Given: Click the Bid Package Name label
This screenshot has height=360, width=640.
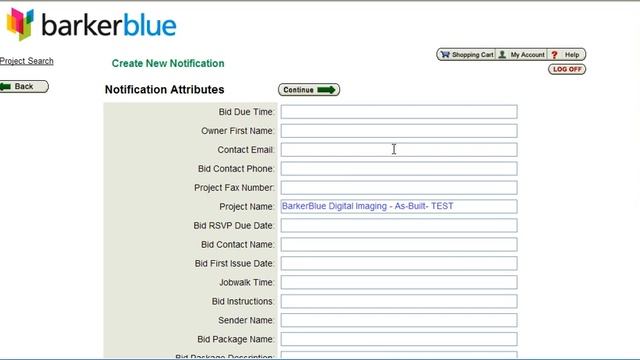Looking at the screenshot, I should (x=236, y=339).
